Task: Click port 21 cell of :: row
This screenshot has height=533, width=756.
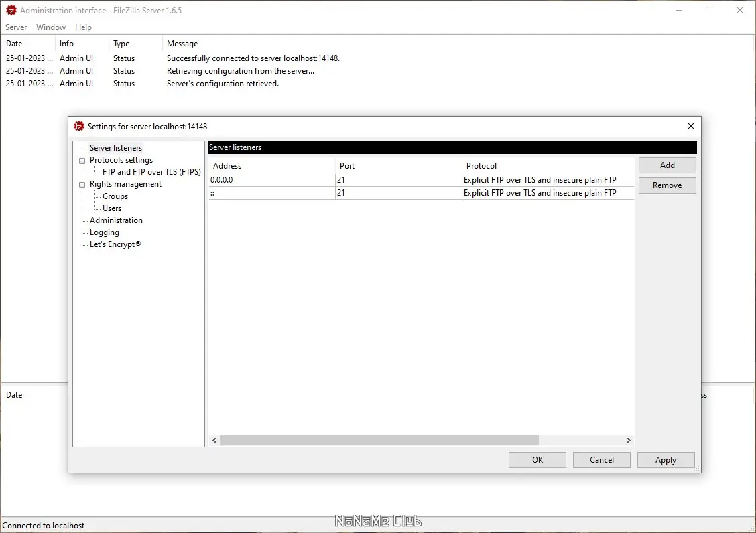Action: pyautogui.click(x=398, y=193)
